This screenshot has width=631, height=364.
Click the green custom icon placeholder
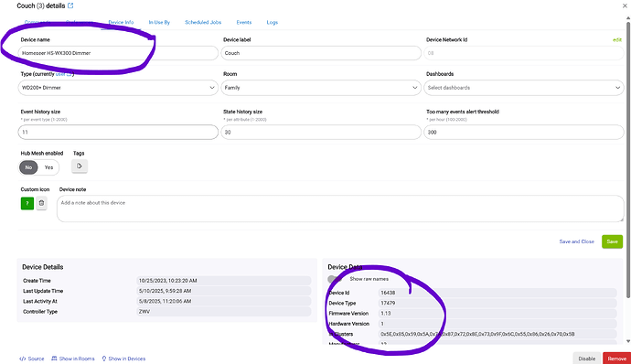point(27,203)
